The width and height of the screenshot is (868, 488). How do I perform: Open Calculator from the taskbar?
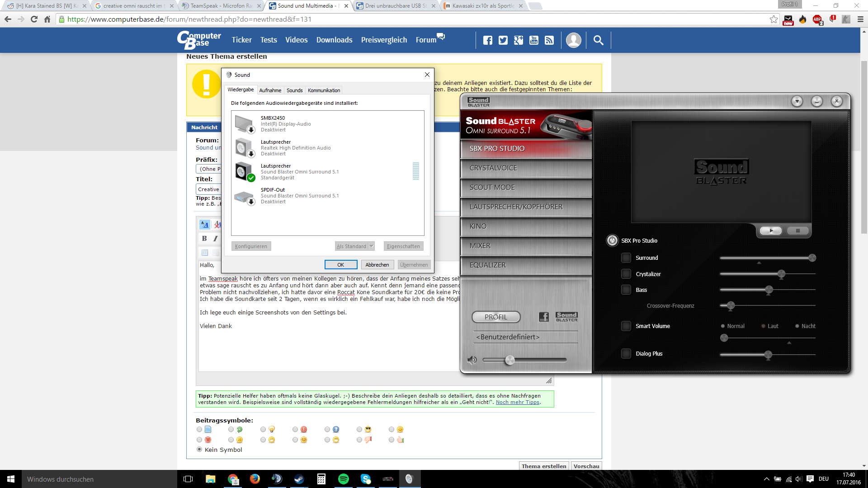(321, 479)
